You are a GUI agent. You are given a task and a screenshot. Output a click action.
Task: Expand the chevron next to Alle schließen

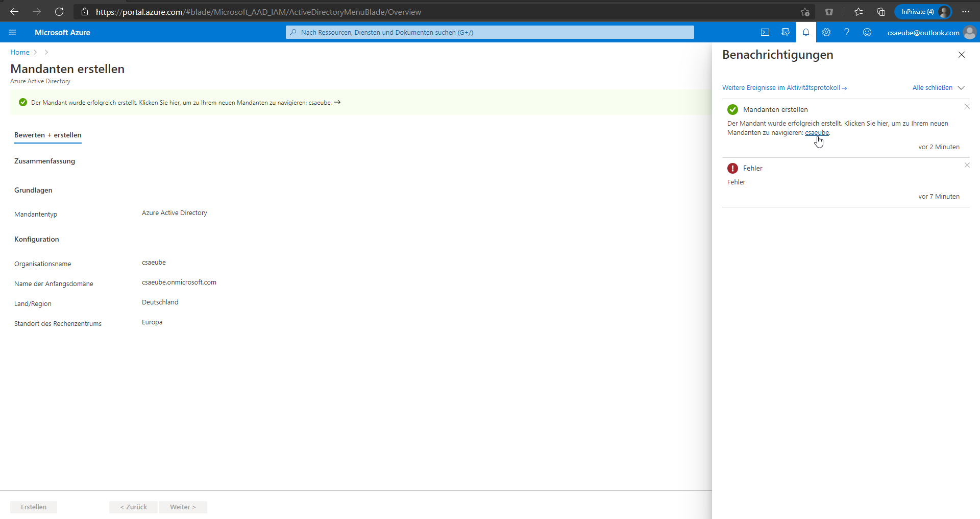[961, 88]
